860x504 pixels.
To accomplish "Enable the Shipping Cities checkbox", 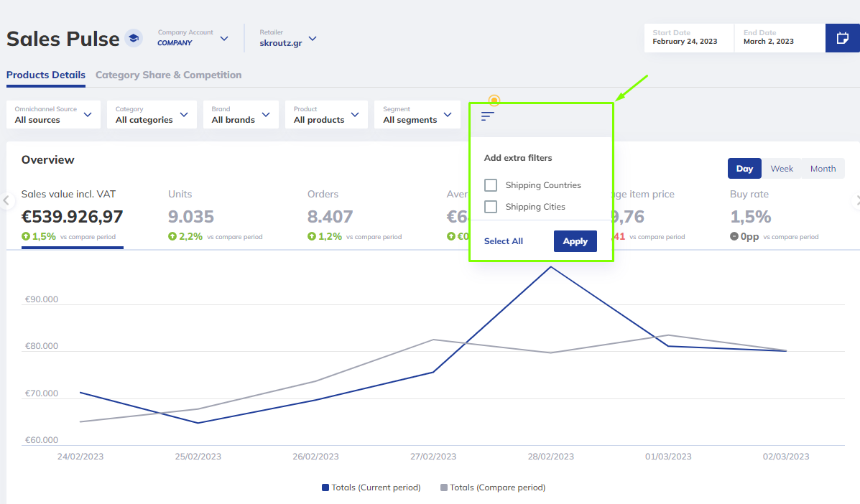I will click(x=491, y=207).
